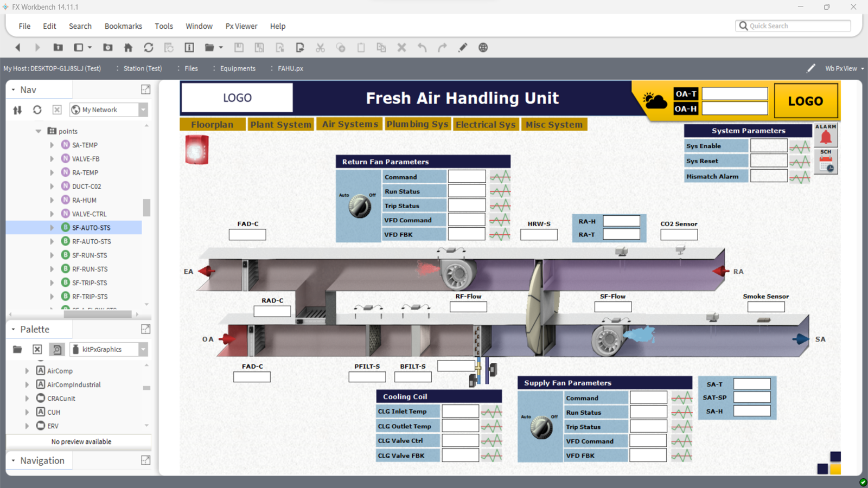This screenshot has height=488, width=868.
Task: Expand the SA-TEMP tree node
Action: (x=52, y=145)
